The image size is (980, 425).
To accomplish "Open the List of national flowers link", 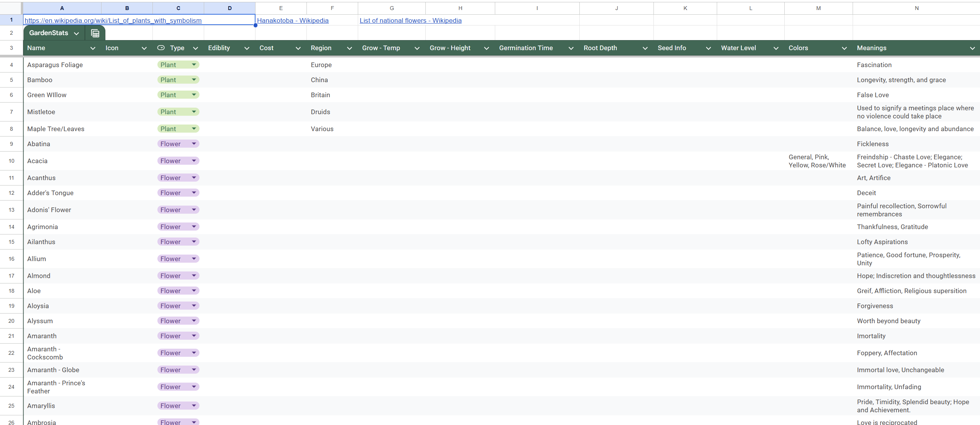I will coord(410,20).
